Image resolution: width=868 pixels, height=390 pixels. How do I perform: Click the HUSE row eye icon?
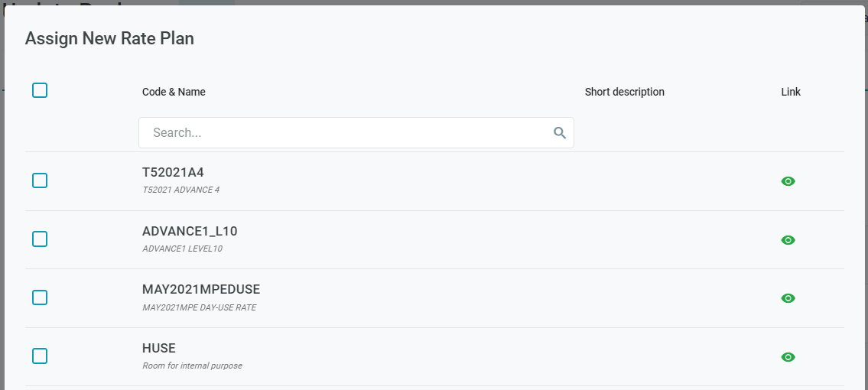pos(788,357)
